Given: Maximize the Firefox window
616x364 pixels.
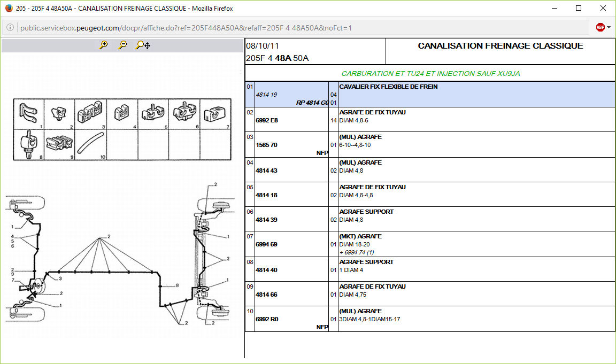Looking at the screenshot, I should coord(579,8).
